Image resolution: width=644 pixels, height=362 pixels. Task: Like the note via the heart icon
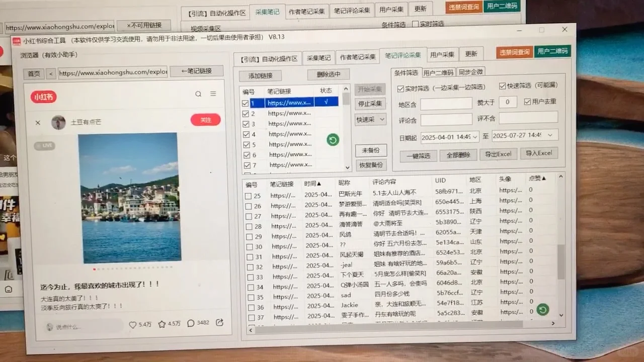(132, 324)
